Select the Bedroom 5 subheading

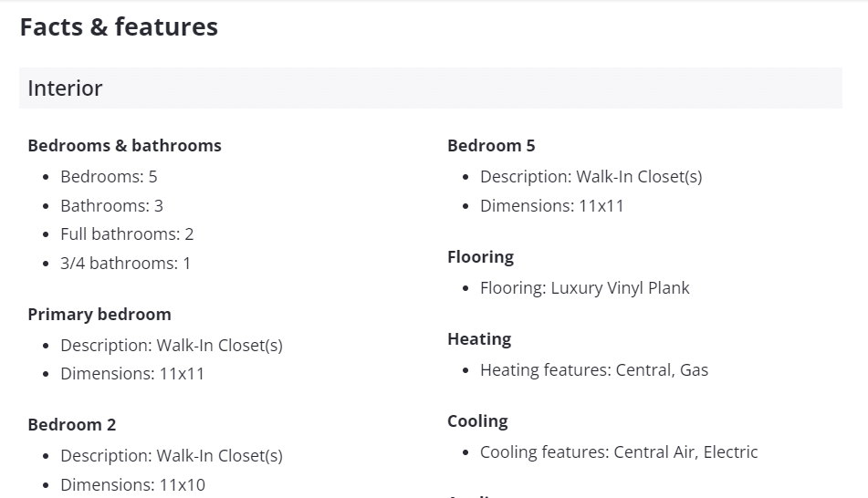coord(491,146)
